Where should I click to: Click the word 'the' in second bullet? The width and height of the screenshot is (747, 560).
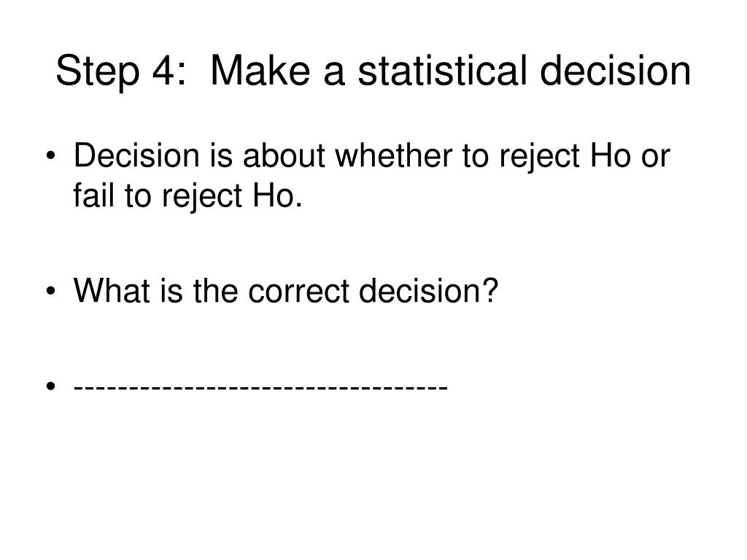[215, 290]
